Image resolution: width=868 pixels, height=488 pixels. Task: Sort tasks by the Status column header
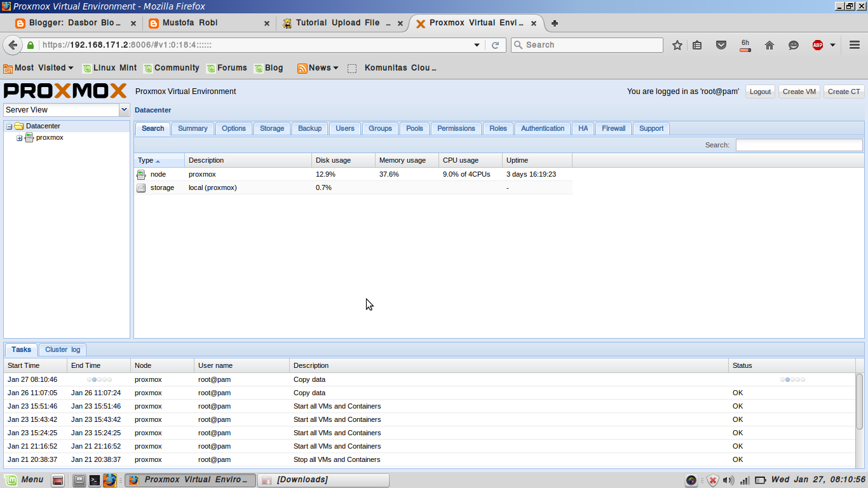792,365
